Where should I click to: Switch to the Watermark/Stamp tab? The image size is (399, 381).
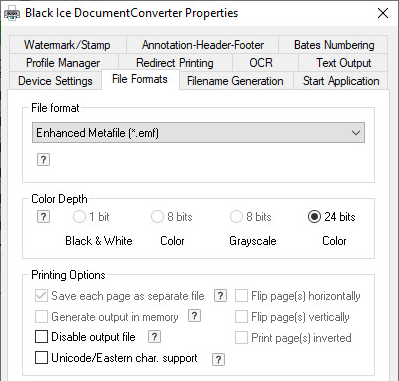tap(67, 45)
